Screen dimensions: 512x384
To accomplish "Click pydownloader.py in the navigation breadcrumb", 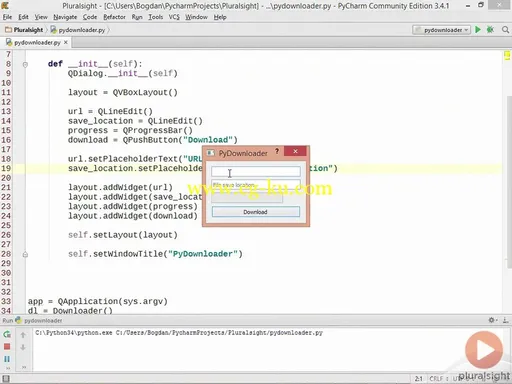I will 82,30.
